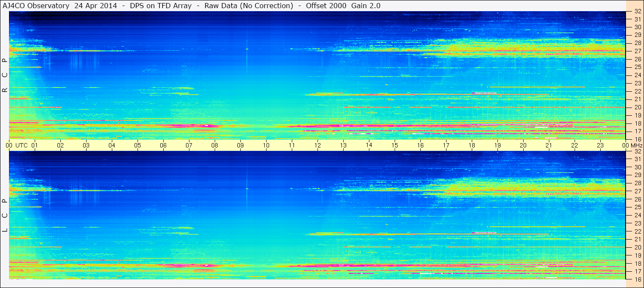Click 16 on the RCP panel frequency scale
The width and height of the screenshot is (644, 288).
637,139
